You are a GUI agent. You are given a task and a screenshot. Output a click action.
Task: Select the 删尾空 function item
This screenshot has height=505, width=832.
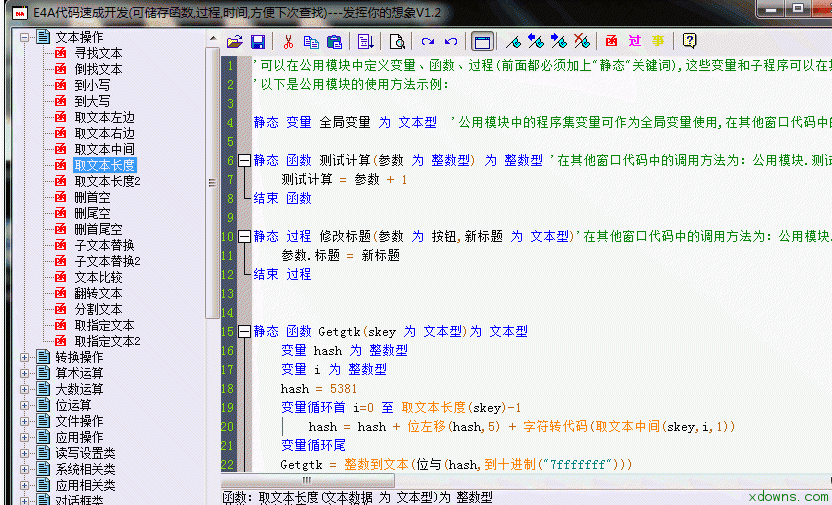[92, 213]
